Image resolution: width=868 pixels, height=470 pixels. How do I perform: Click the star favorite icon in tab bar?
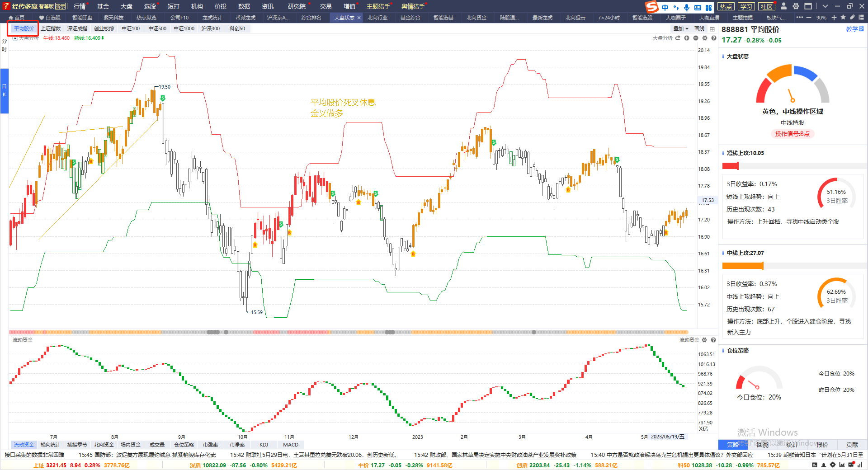point(843,17)
